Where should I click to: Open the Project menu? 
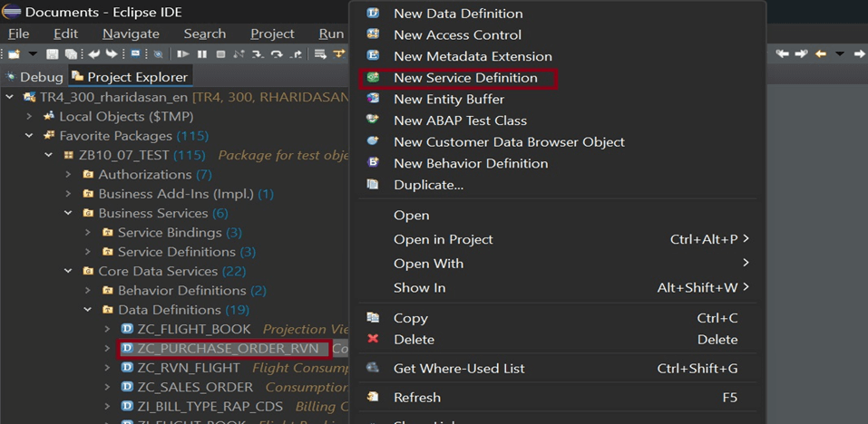coord(272,34)
